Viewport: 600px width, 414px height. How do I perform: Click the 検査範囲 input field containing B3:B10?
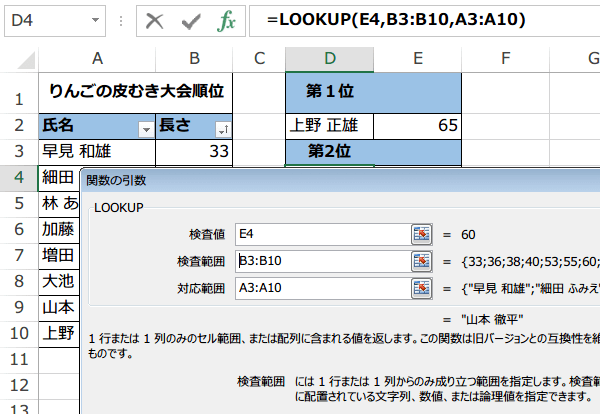tap(323, 261)
